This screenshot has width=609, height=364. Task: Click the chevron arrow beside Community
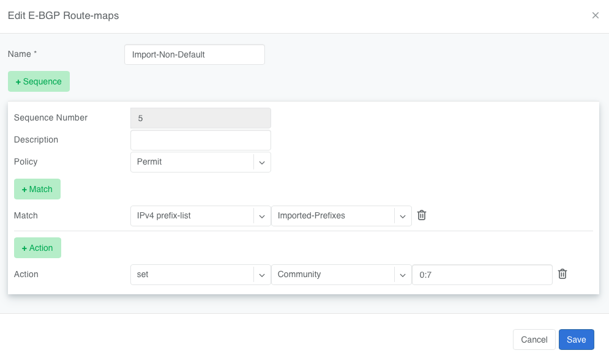point(403,275)
